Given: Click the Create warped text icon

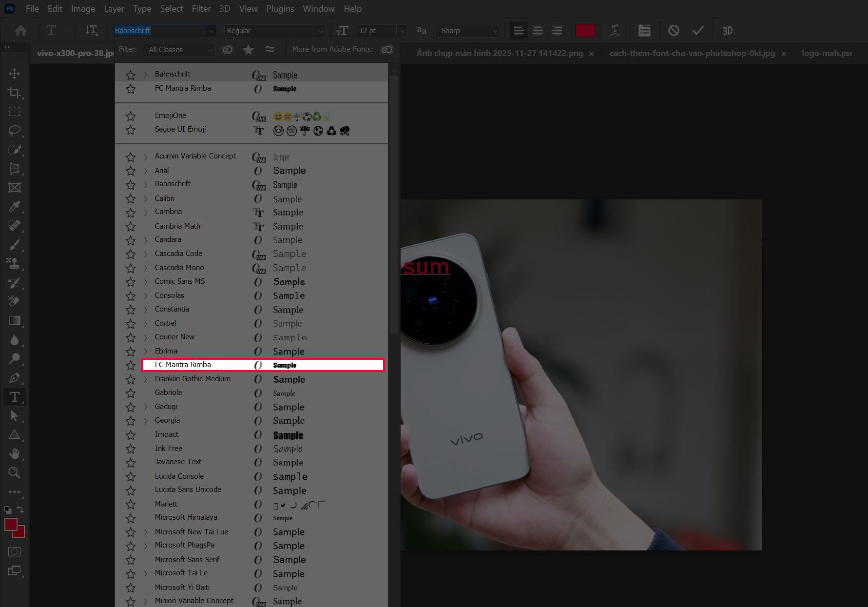Looking at the screenshot, I should pos(615,30).
